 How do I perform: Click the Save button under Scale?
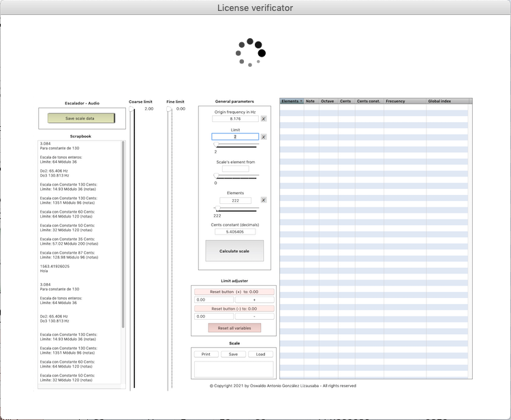(233, 354)
